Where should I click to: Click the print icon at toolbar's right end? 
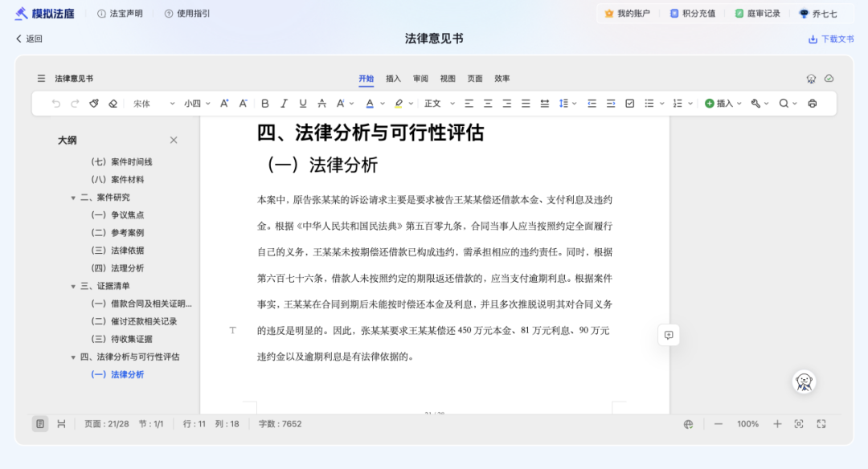point(812,104)
